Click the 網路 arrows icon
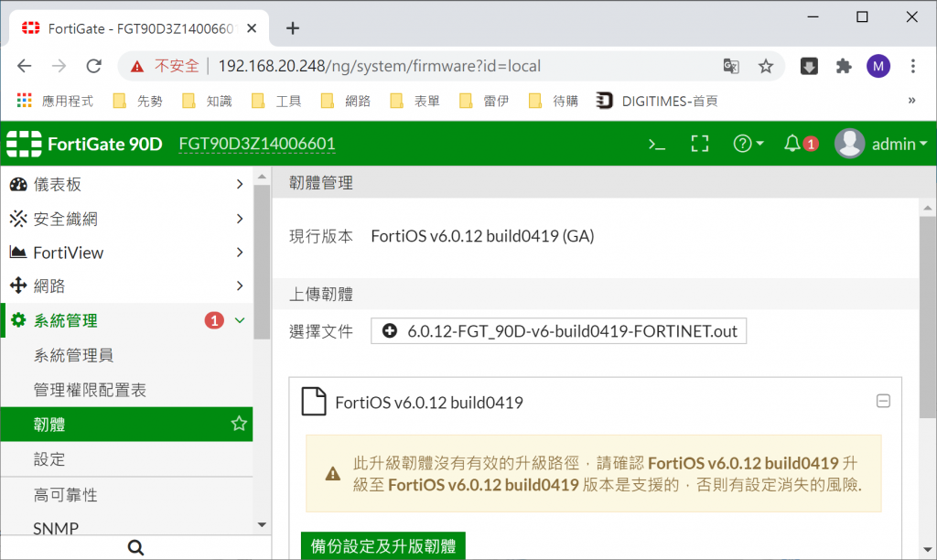 [x=18, y=285]
